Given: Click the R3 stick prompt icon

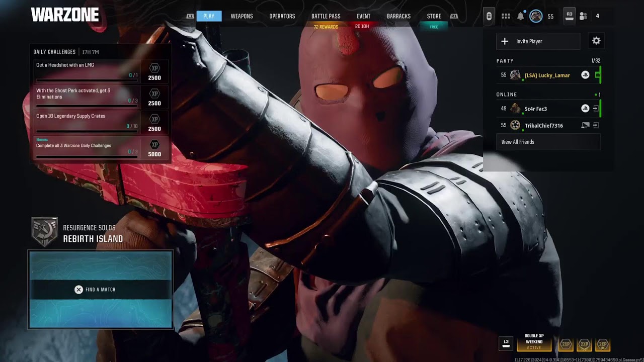Looking at the screenshot, I should coord(569,15).
